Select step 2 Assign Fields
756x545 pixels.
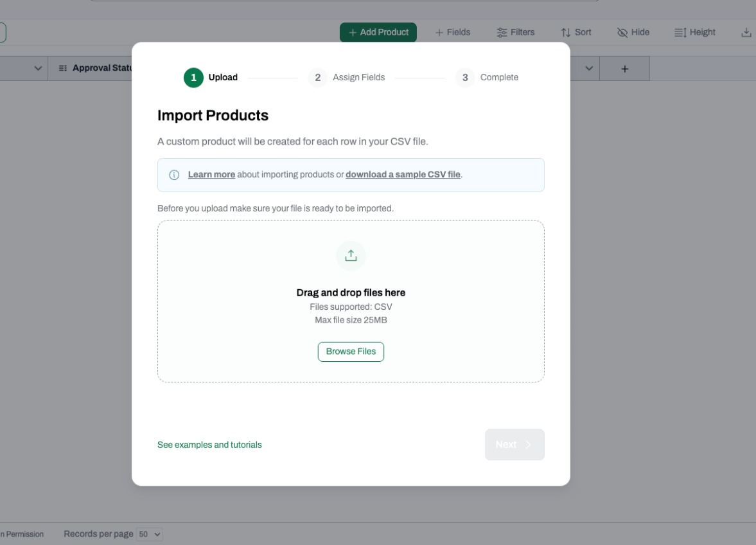(x=347, y=77)
